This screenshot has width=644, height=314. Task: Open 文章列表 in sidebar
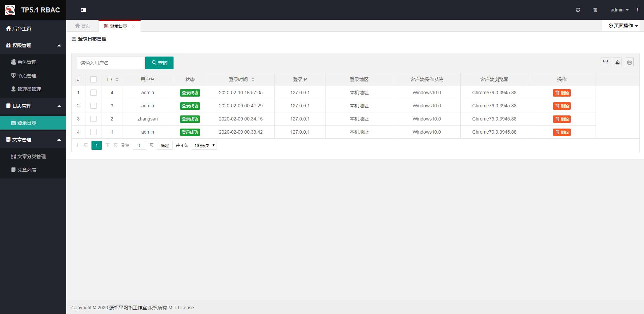point(33,170)
